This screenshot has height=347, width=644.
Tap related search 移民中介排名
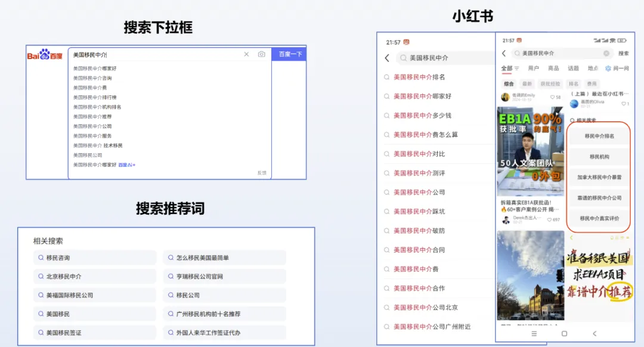tap(599, 136)
